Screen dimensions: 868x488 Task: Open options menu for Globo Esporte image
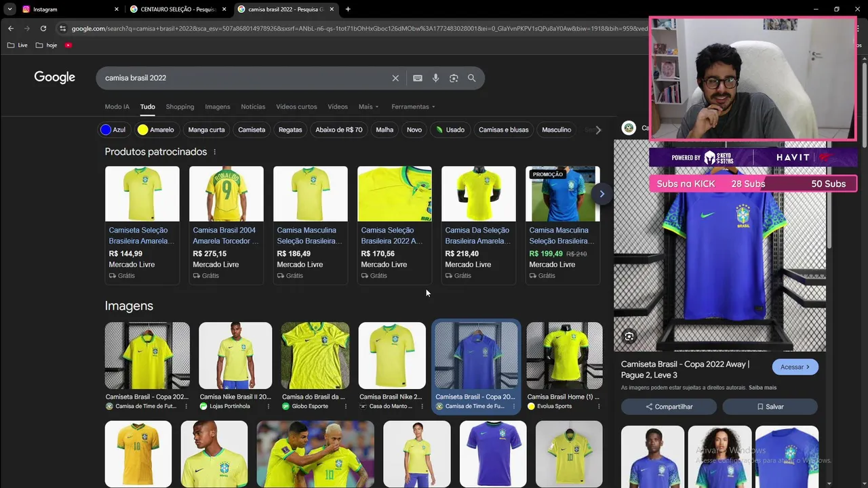346,407
